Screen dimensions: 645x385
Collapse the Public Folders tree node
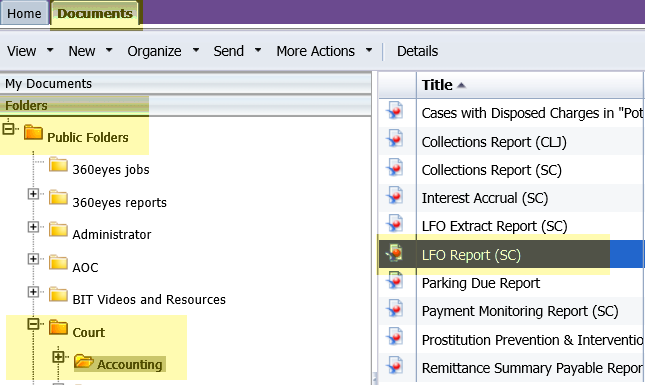click(x=8, y=129)
